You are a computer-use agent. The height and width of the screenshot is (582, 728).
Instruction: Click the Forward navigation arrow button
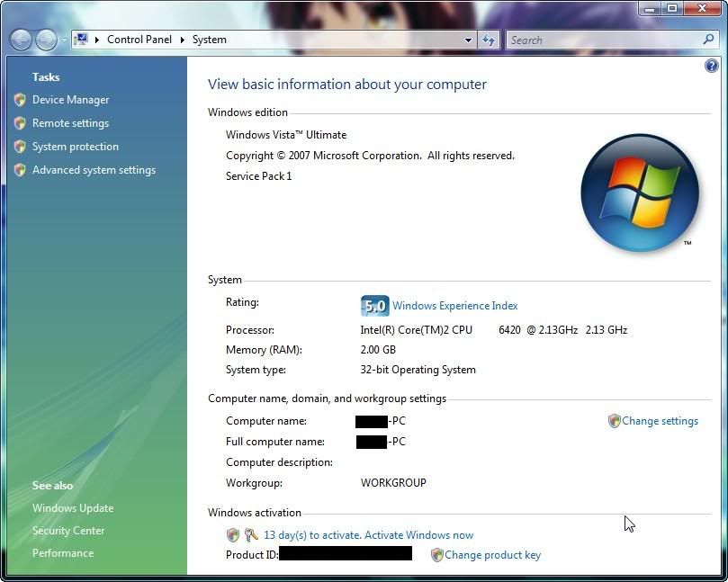coord(45,40)
